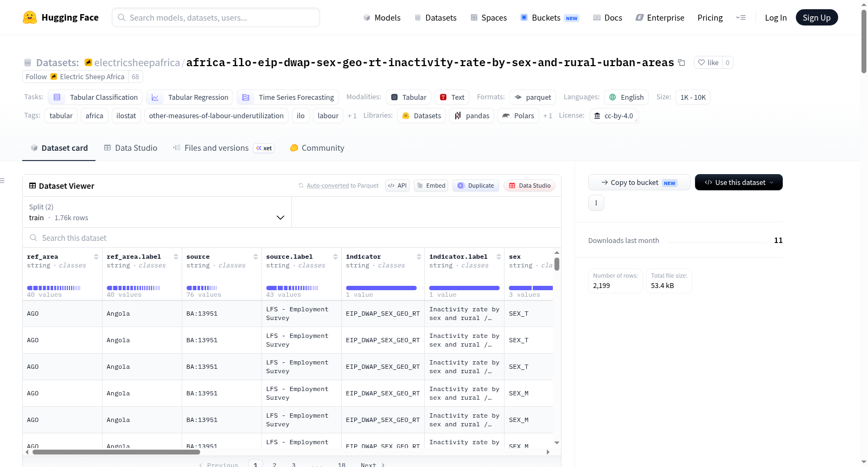Sort the ref_area column

click(96, 257)
